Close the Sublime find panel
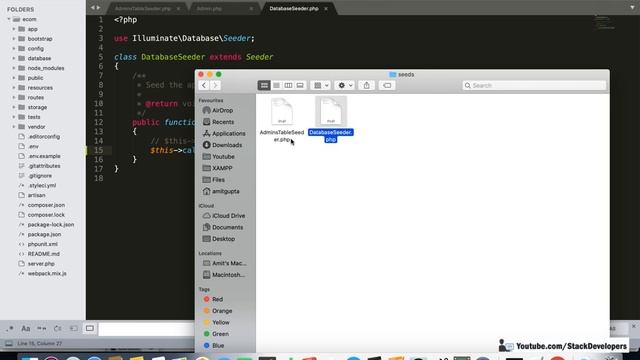The height and width of the screenshot is (360, 640). click(633, 327)
